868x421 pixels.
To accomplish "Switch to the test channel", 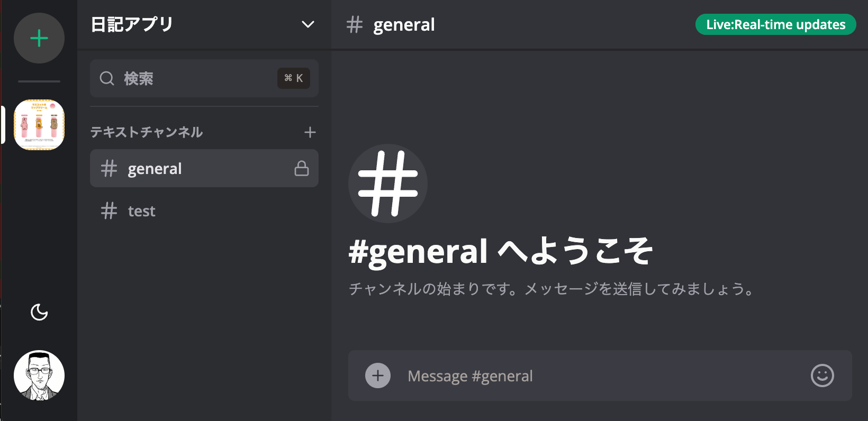I will pos(142,211).
